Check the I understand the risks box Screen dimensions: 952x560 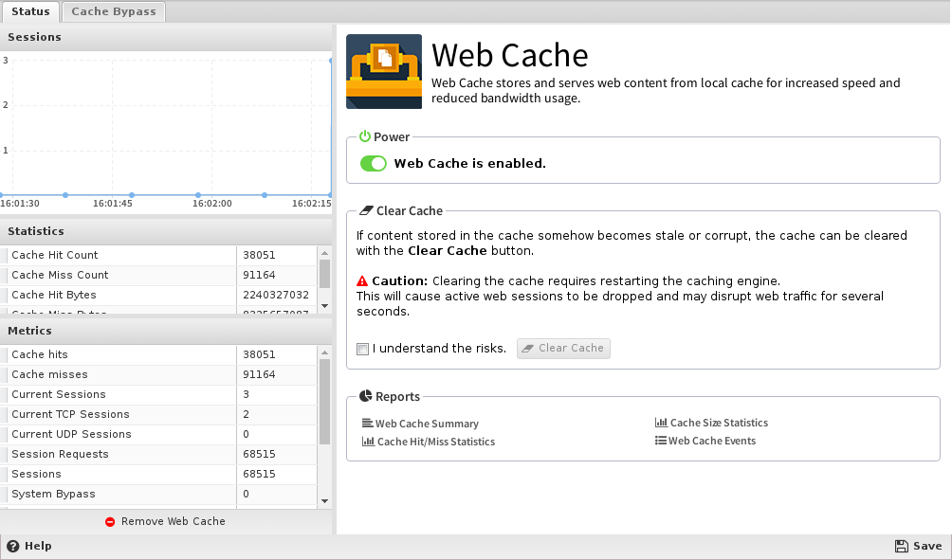point(362,349)
